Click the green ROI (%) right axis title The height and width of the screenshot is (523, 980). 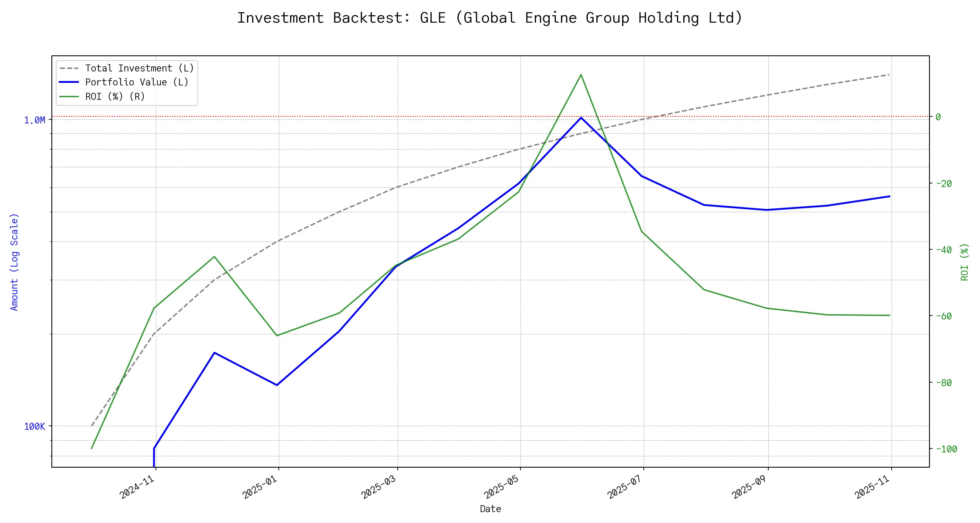965,262
